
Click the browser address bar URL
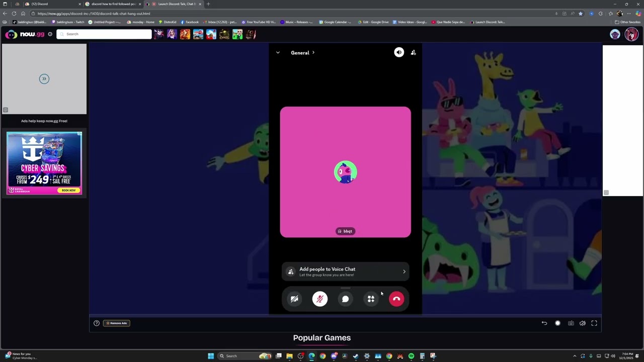(x=94, y=14)
